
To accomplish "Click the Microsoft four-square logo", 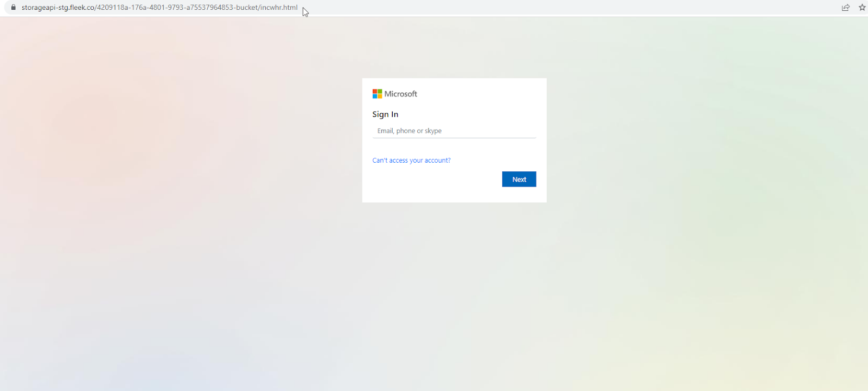I will [377, 94].
